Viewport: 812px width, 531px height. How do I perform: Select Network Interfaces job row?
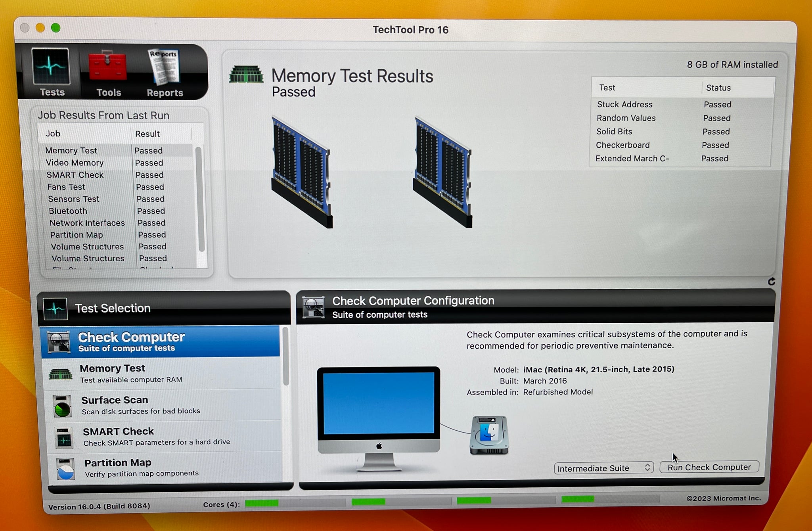tap(121, 223)
